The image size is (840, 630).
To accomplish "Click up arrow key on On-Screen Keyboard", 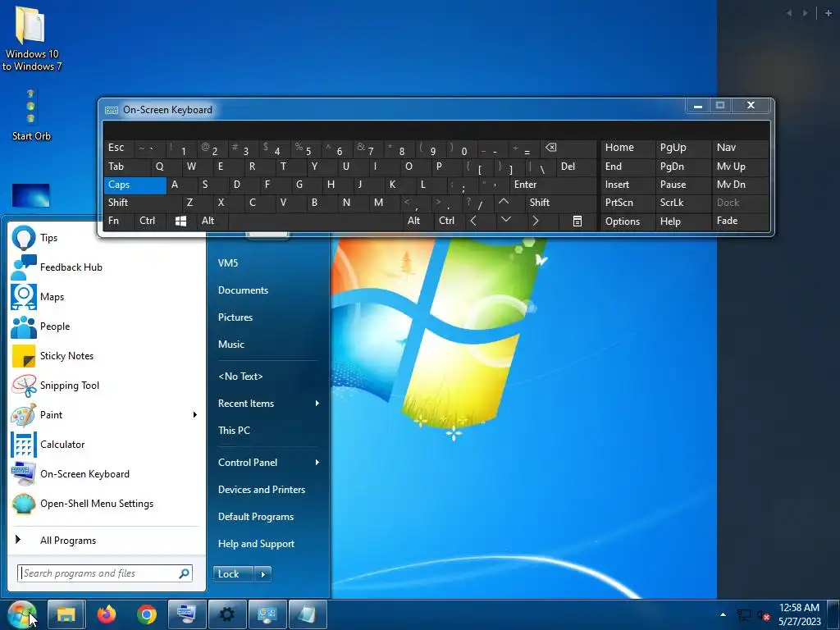I will click(x=504, y=203).
